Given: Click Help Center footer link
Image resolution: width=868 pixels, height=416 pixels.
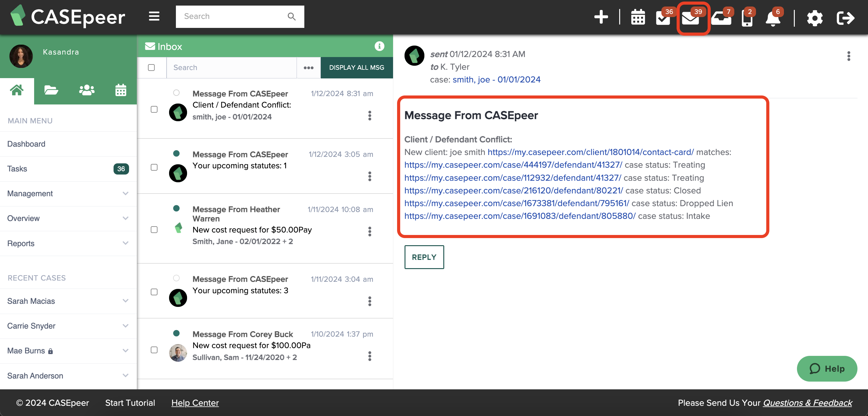Looking at the screenshot, I should [x=195, y=403].
